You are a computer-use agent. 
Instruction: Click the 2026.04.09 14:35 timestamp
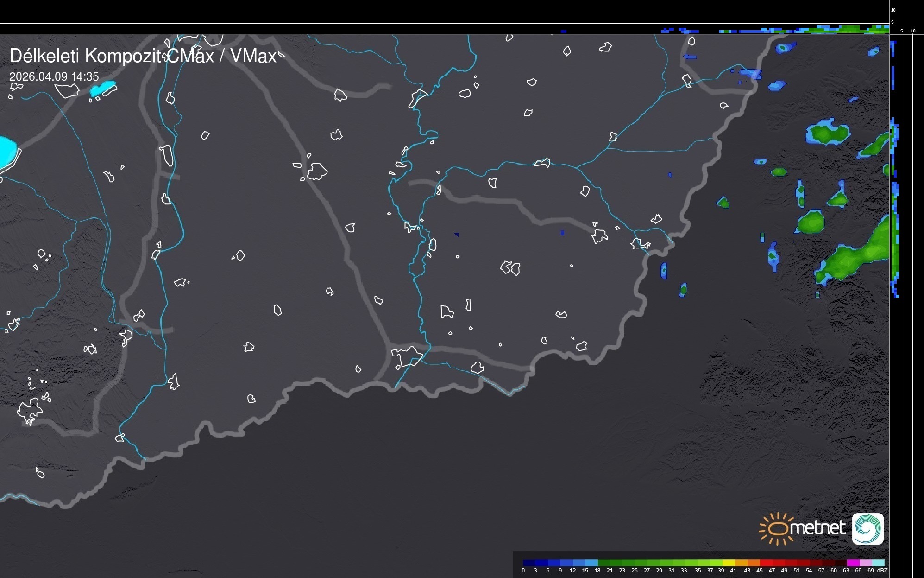tap(54, 76)
